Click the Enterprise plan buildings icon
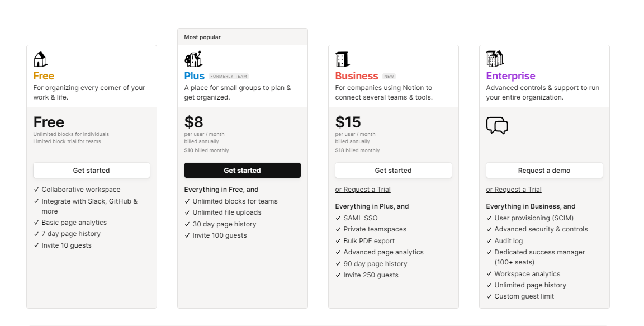The height and width of the screenshot is (326, 644). 495,59
